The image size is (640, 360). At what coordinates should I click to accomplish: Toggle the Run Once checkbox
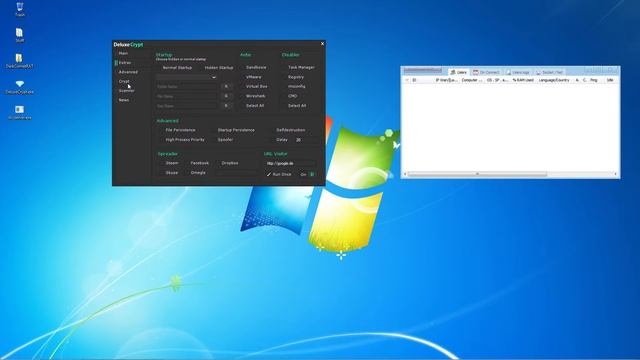point(279,174)
